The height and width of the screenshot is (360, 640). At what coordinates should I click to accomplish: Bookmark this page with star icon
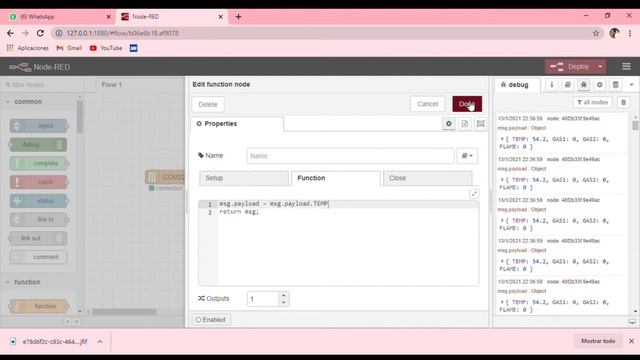click(596, 33)
